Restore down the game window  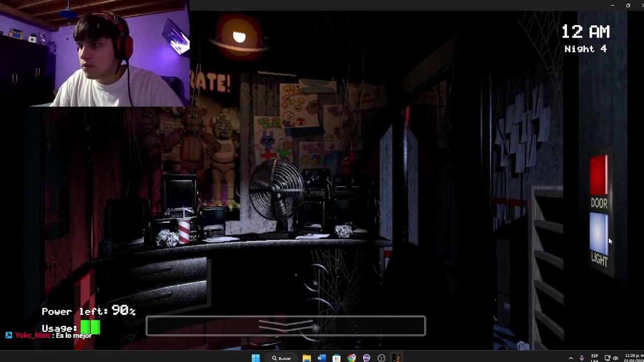click(x=628, y=5)
